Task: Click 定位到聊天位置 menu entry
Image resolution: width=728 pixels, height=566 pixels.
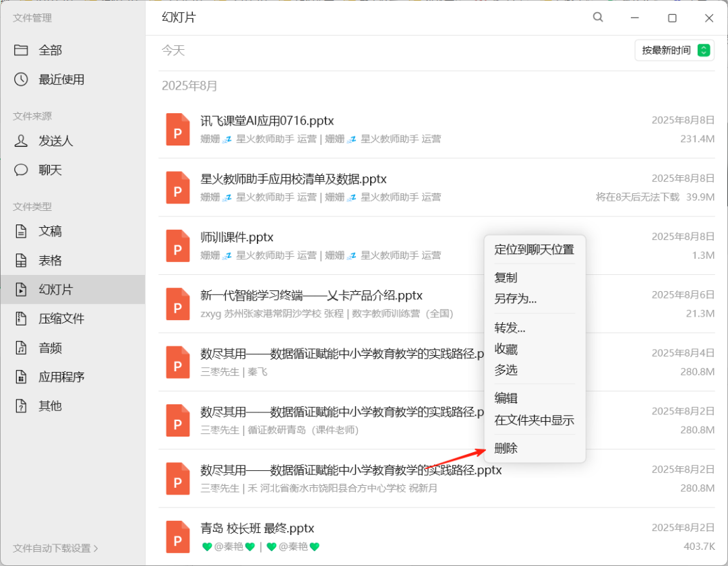Action: pyautogui.click(x=535, y=249)
